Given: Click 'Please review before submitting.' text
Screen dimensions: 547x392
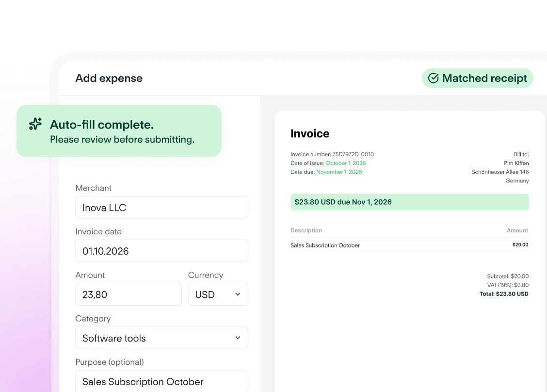Looking at the screenshot, I should (122, 140).
